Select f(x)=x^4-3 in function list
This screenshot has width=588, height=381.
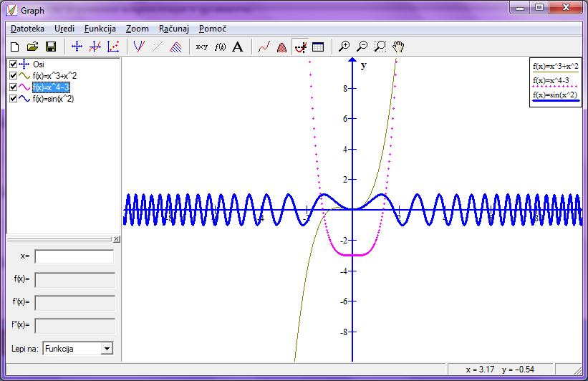[x=51, y=87]
